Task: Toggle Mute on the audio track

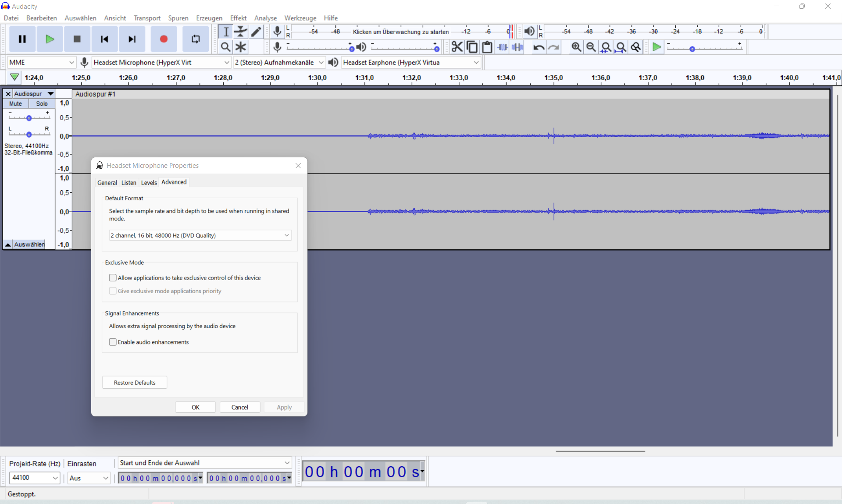Action: tap(16, 104)
